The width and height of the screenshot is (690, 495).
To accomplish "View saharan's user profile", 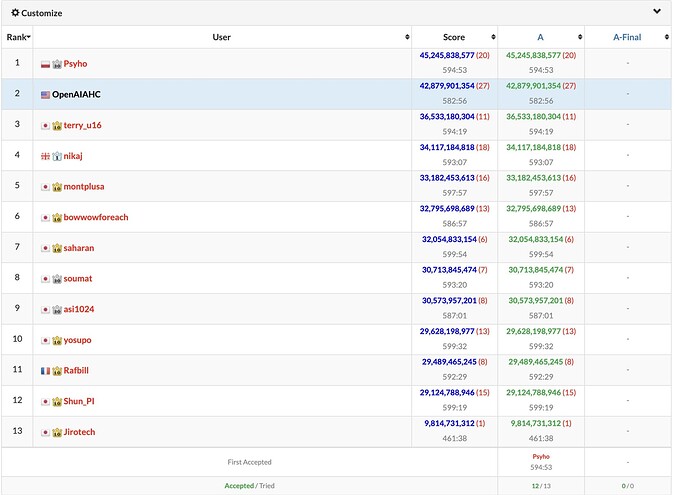I will (x=79, y=248).
